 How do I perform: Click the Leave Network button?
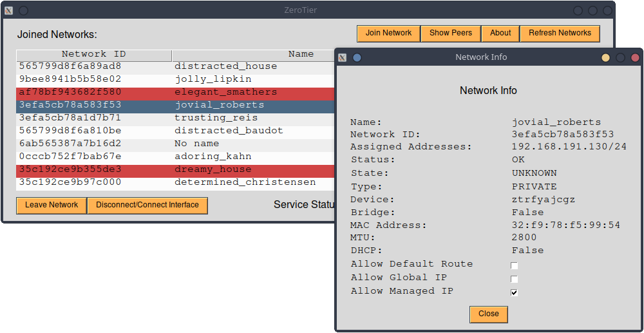52,205
